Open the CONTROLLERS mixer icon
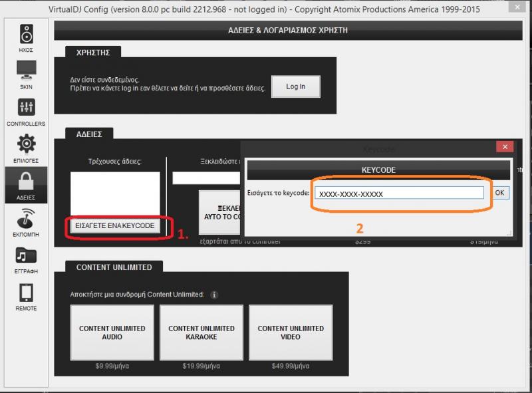 [x=26, y=107]
